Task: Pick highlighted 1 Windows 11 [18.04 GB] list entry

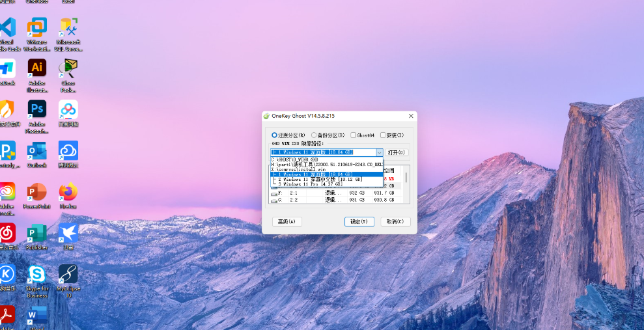Action: [x=327, y=174]
